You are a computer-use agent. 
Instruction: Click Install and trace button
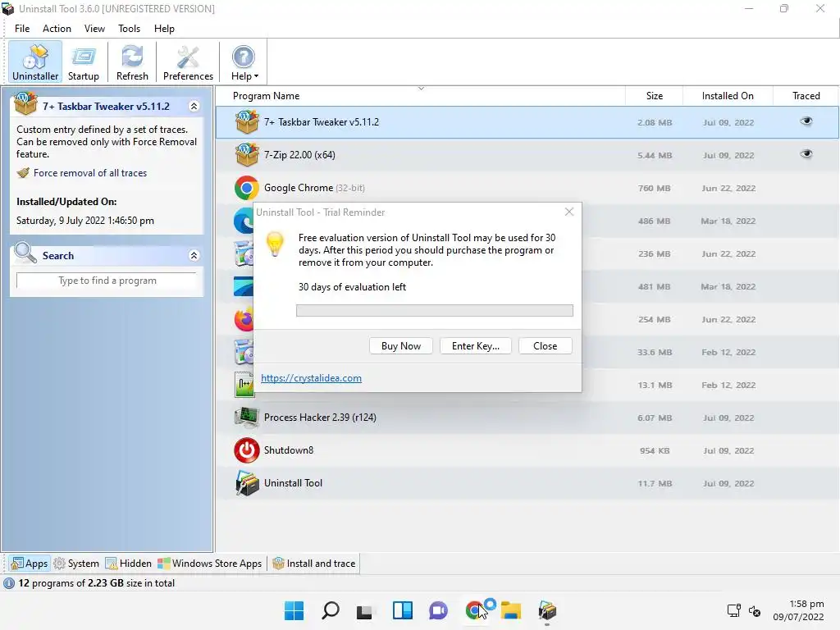(314, 564)
